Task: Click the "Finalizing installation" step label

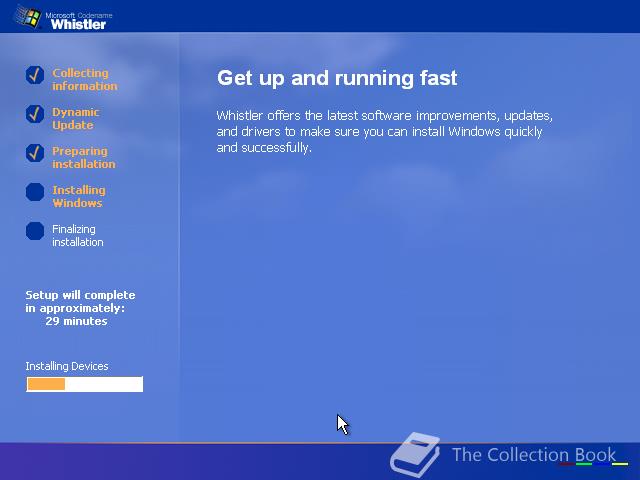Action: coord(78,236)
